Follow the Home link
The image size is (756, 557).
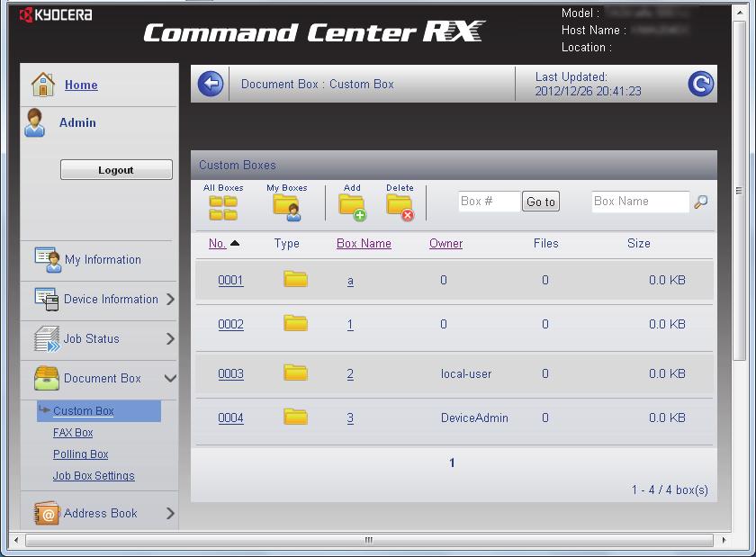(x=81, y=85)
